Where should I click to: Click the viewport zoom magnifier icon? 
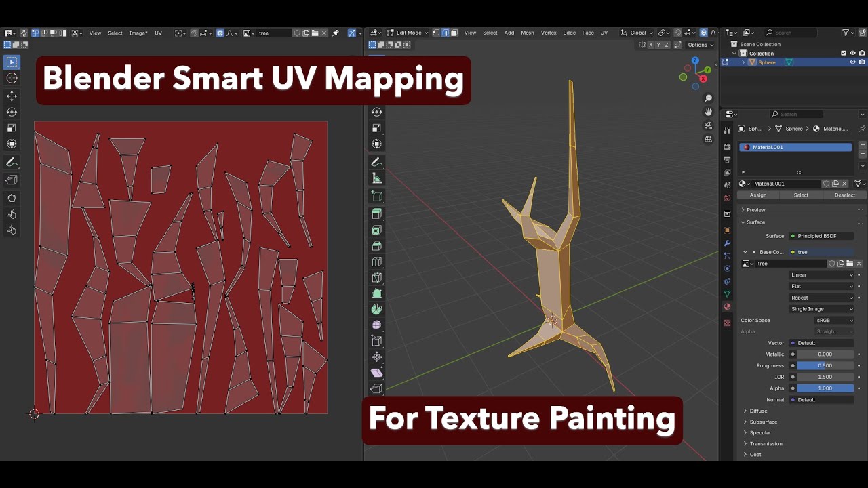[x=708, y=98]
